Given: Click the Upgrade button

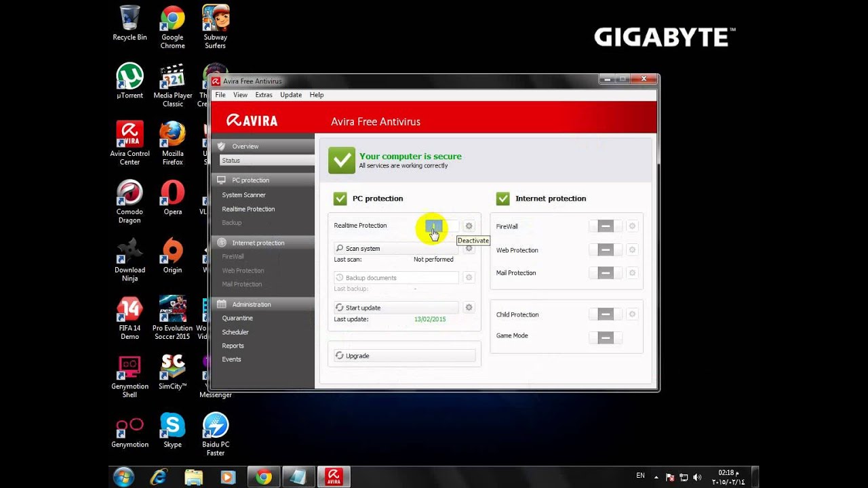Looking at the screenshot, I should coord(404,356).
